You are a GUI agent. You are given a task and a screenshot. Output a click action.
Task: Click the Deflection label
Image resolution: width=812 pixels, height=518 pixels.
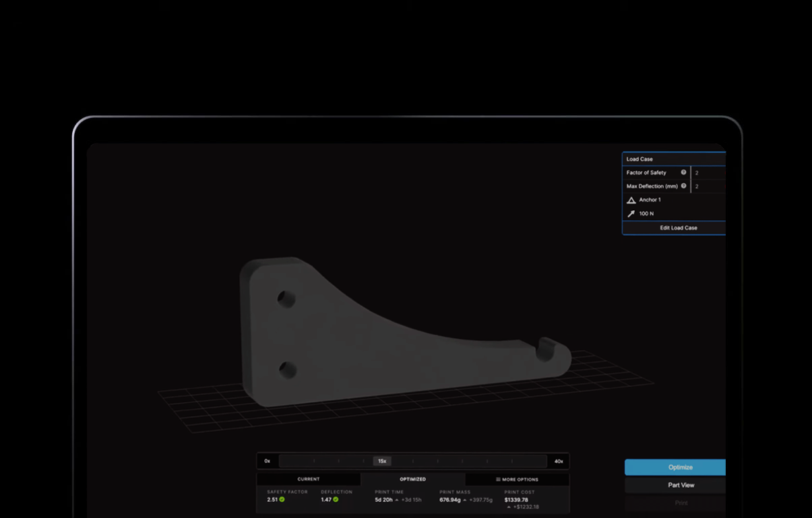click(x=336, y=492)
